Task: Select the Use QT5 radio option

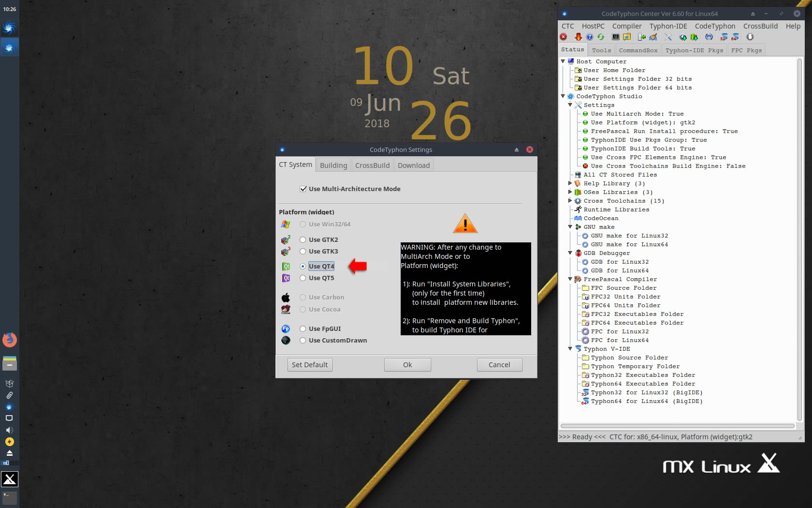Action: click(x=303, y=278)
